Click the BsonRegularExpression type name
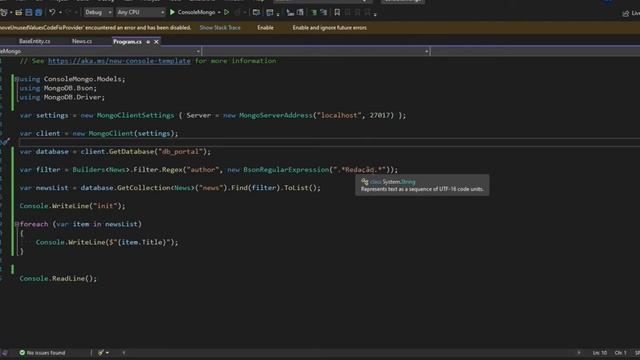Screen dimensions: 640x360 click(286, 169)
